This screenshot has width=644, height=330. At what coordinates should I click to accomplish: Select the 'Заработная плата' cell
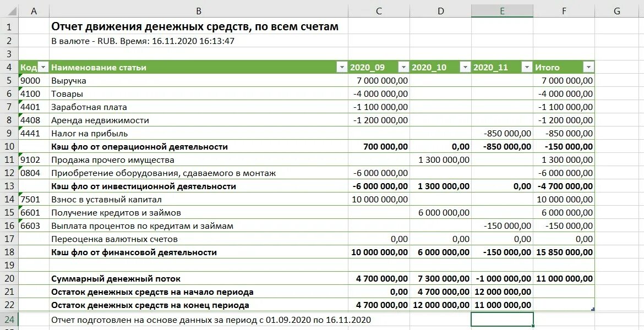(199, 107)
